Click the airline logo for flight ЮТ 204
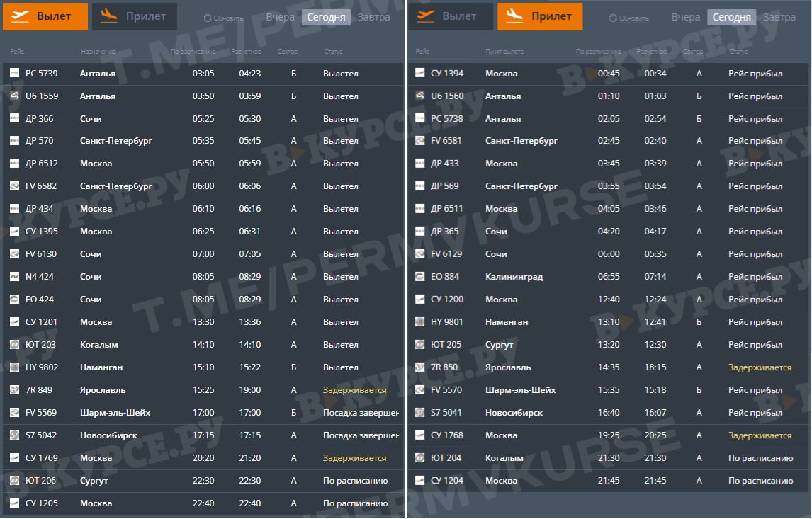Screen dimensions: 812x519 click(x=419, y=458)
